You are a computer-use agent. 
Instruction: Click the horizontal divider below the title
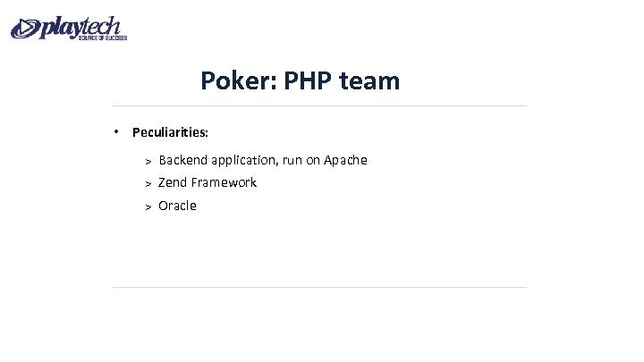point(319,106)
